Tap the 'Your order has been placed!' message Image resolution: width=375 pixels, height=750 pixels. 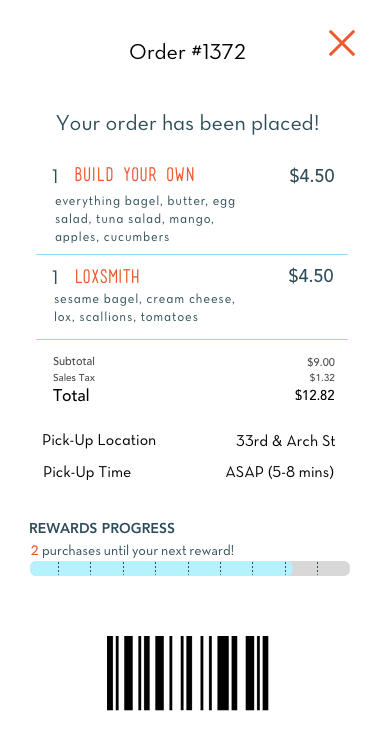click(188, 123)
